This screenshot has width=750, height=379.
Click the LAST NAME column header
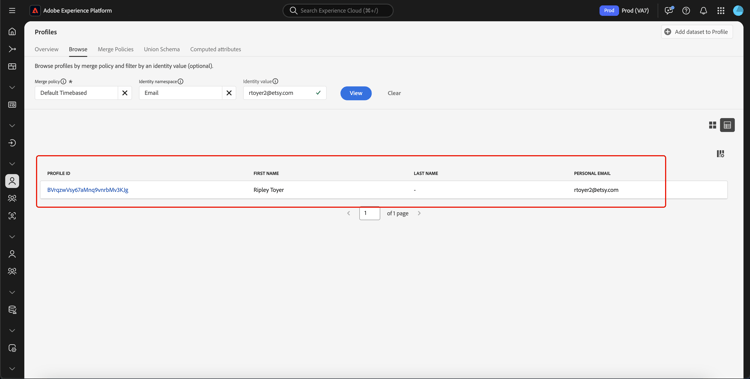[426, 173]
